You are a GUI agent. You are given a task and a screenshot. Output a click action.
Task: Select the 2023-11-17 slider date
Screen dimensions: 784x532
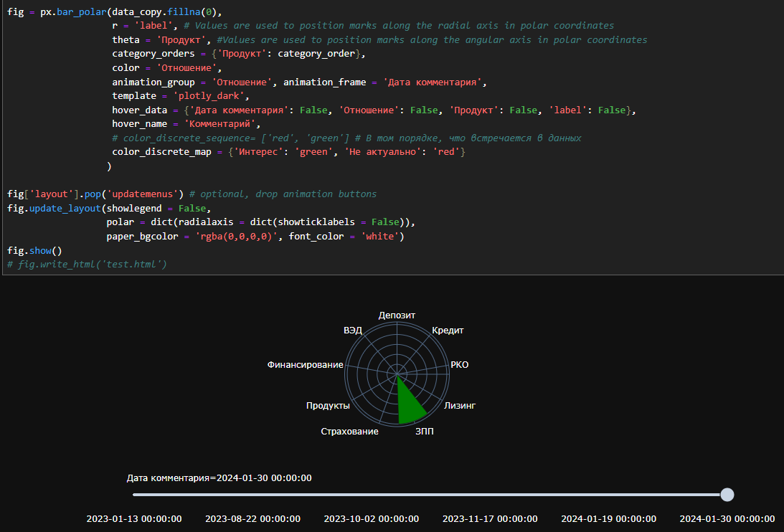pos(490,518)
